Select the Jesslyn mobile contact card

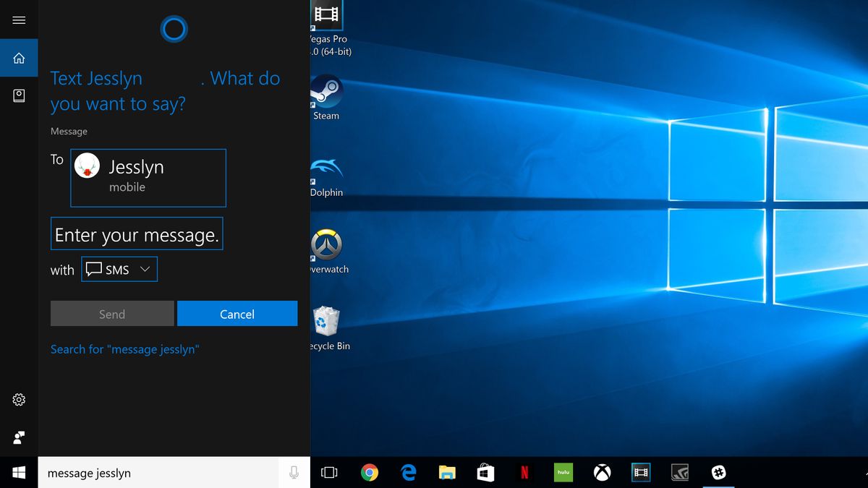click(148, 177)
